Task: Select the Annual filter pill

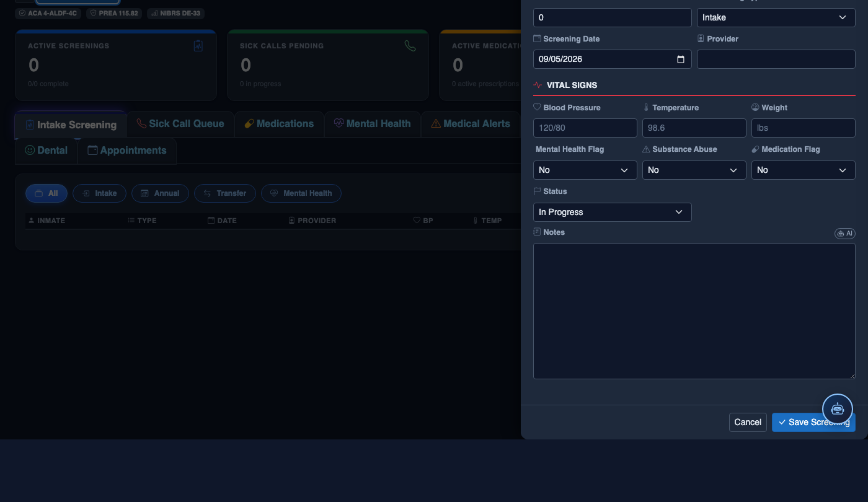Action: pos(160,193)
